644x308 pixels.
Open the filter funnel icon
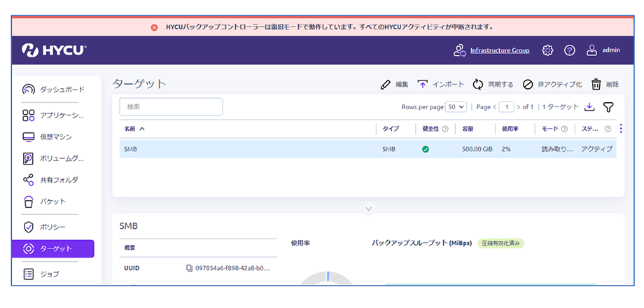pos(608,107)
